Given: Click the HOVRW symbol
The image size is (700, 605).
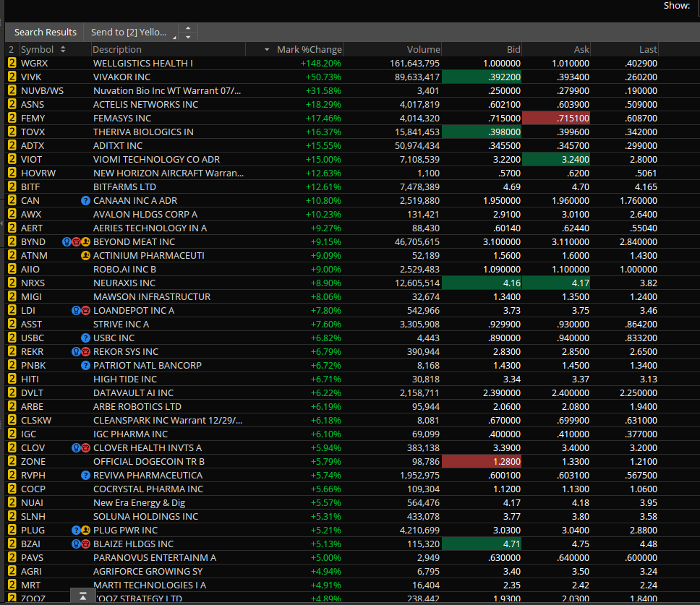Looking at the screenshot, I should click(38, 173).
